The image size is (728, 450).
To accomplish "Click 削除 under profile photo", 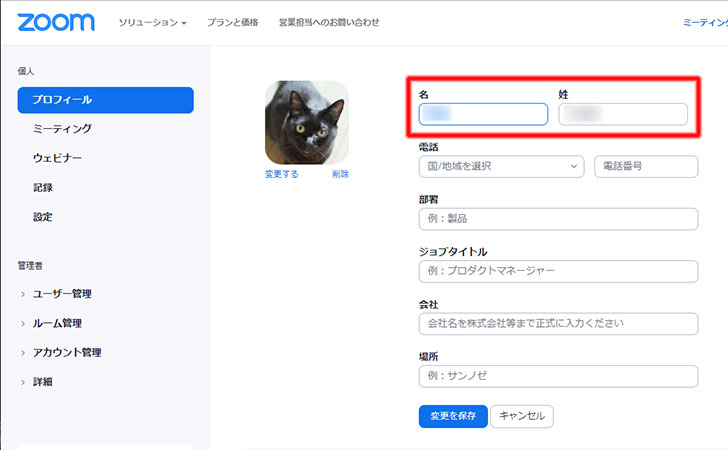I will coord(340,174).
